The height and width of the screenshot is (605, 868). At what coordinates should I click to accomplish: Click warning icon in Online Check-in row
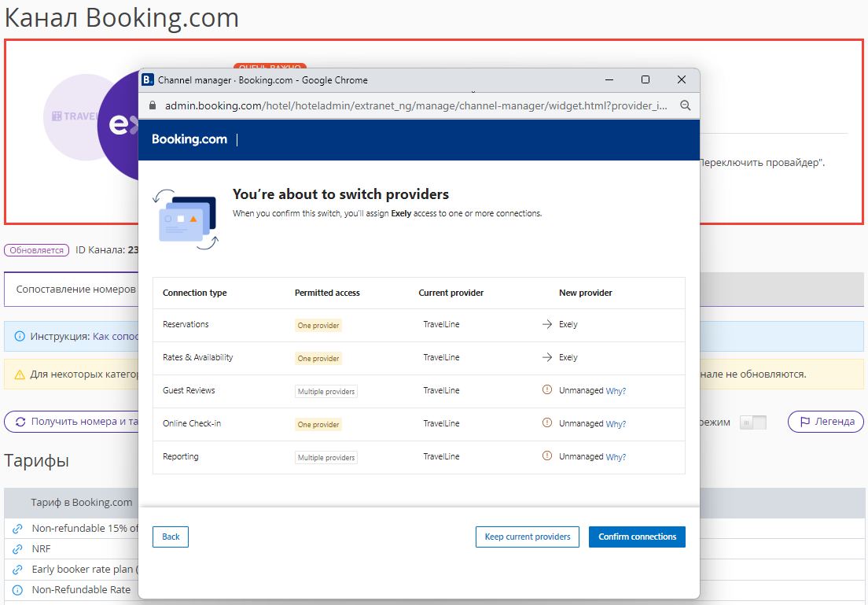click(x=547, y=423)
